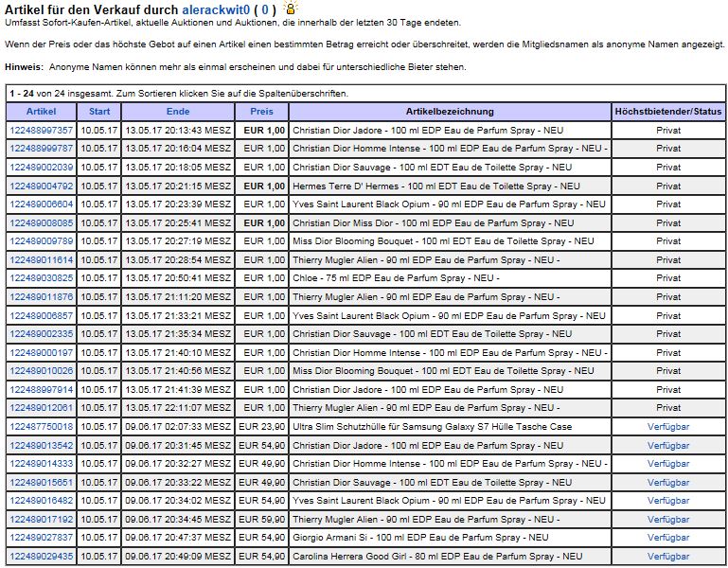
Task: Open item number 122489004792
Action: tap(42, 186)
